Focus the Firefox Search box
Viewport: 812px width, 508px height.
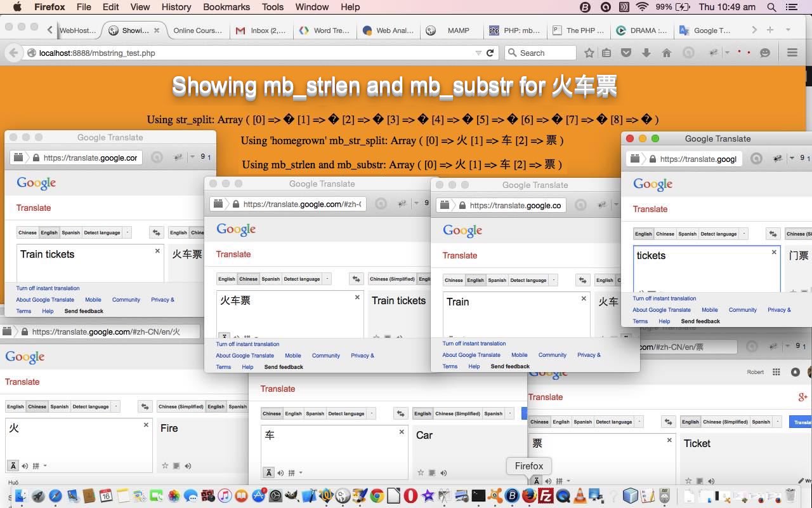(x=540, y=53)
